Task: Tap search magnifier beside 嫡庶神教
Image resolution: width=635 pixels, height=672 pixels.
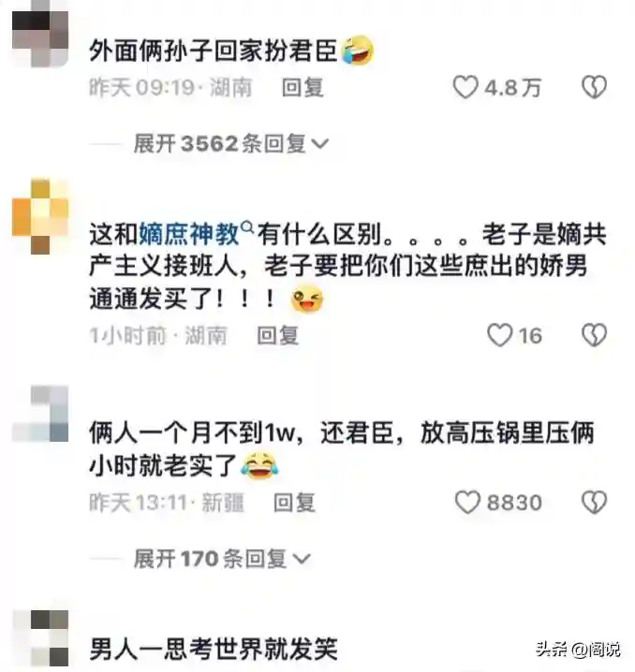Action: (247, 226)
